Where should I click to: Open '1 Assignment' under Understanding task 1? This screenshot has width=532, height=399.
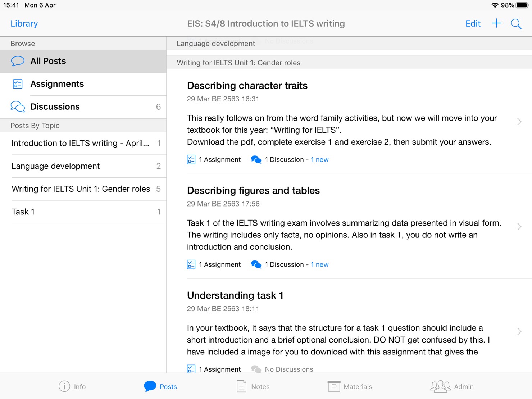tap(220, 369)
